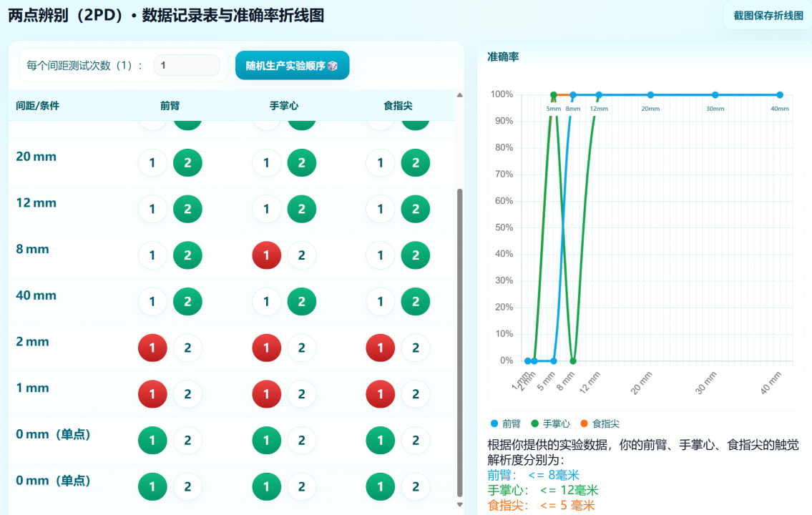Click the 20mm data point on the chart
Image resolution: width=812 pixels, height=515 pixels.
pyautogui.click(x=650, y=95)
